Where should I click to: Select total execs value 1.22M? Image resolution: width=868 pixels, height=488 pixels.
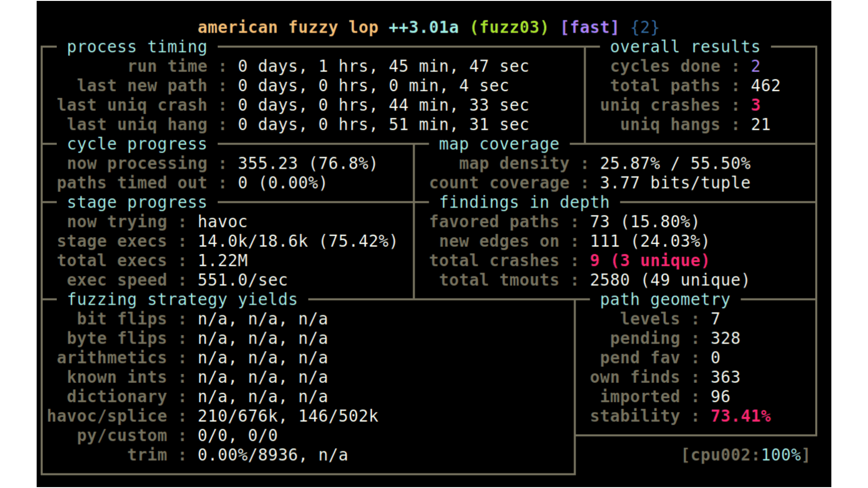coord(222,261)
